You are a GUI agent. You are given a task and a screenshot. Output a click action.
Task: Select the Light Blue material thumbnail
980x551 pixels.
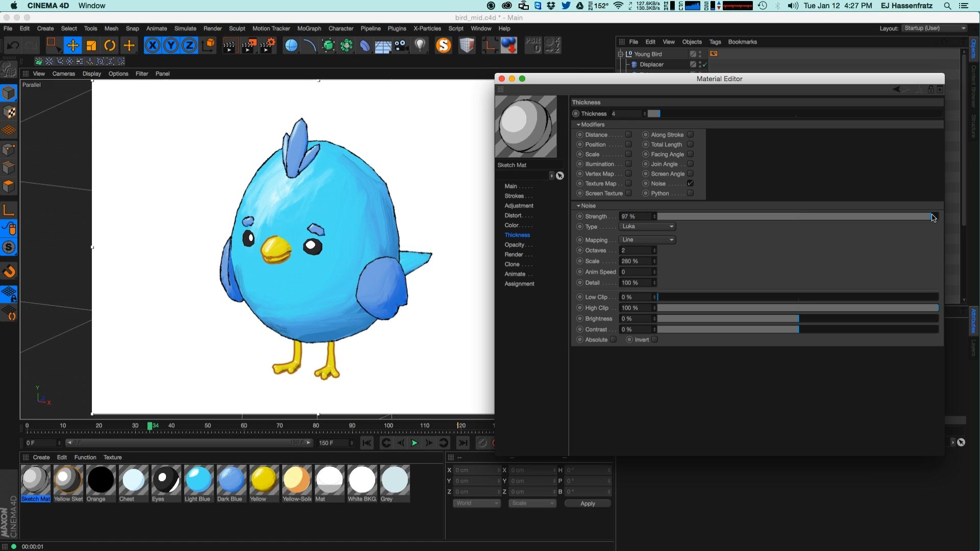point(199,480)
